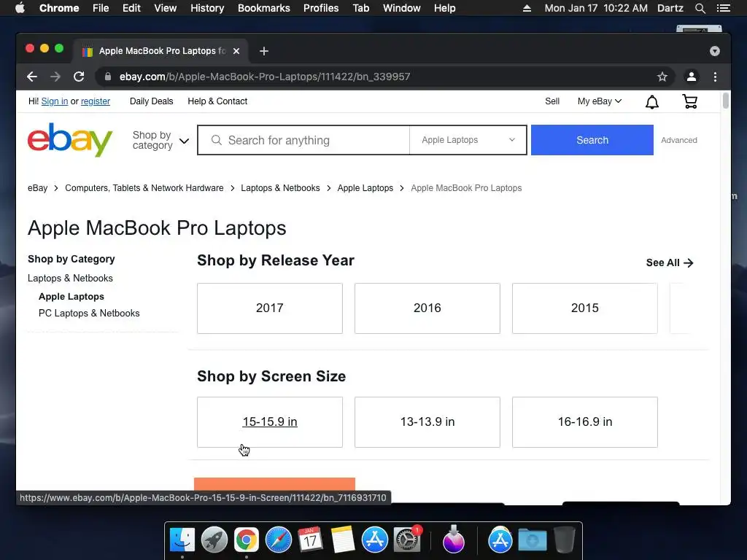Open the Bookmarks menu
Viewport: 747px width, 560px height.
264,8
